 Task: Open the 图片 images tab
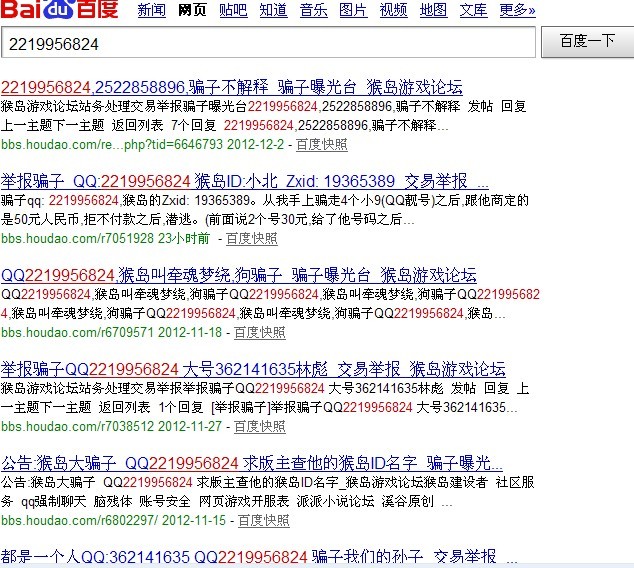pos(353,10)
